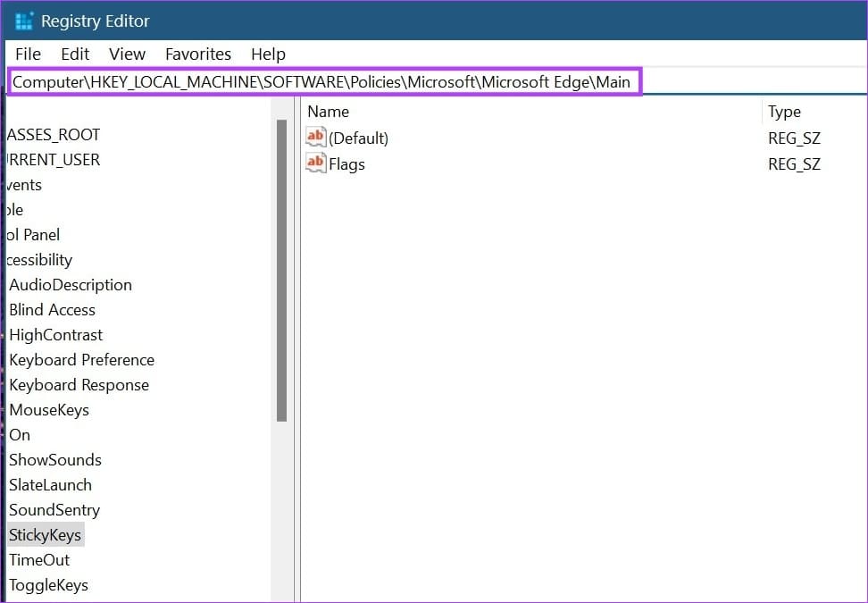
Task: Open the Edit menu
Action: point(75,54)
